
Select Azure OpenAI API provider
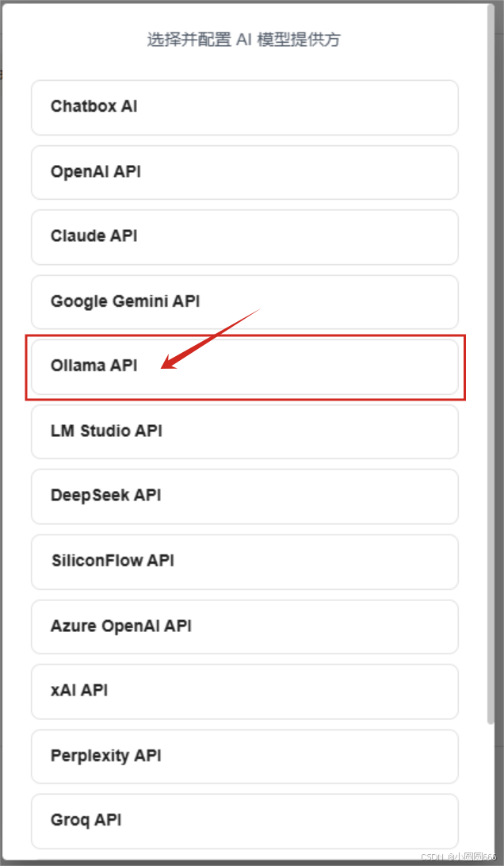tap(245, 627)
